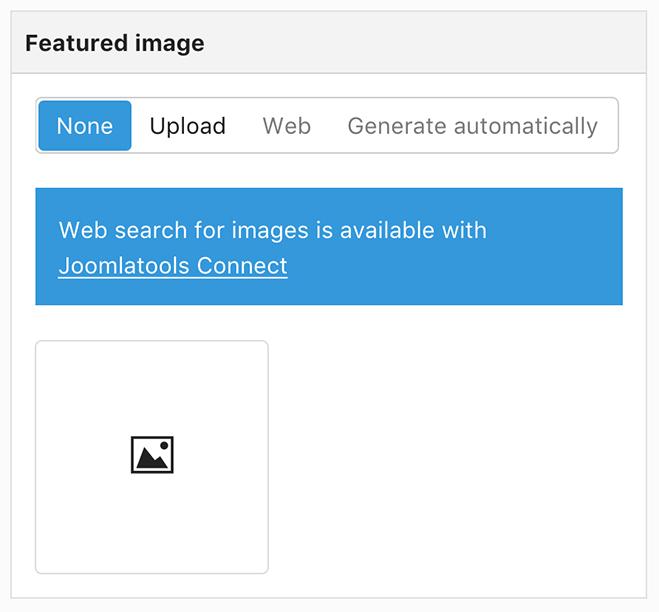659x612 pixels.
Task: Pick Generate automatically for featured image
Action: click(x=472, y=126)
